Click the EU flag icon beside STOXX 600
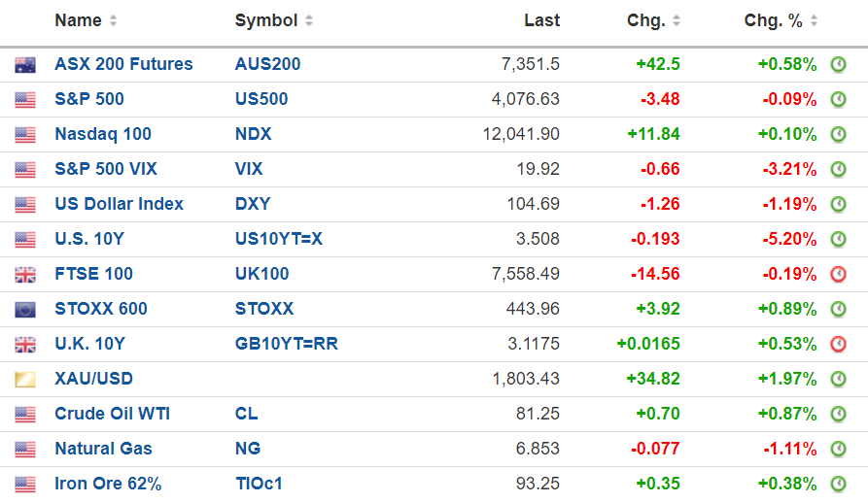The width and height of the screenshot is (868, 503). [x=25, y=310]
